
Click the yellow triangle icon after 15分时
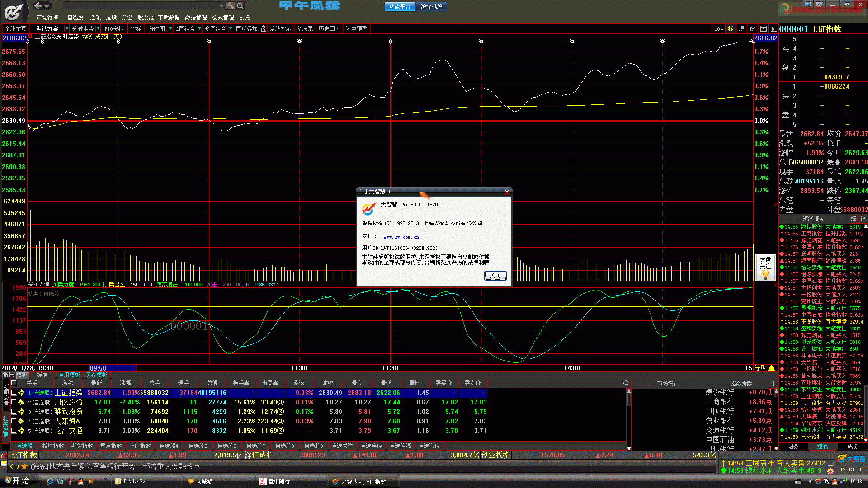[x=772, y=368]
